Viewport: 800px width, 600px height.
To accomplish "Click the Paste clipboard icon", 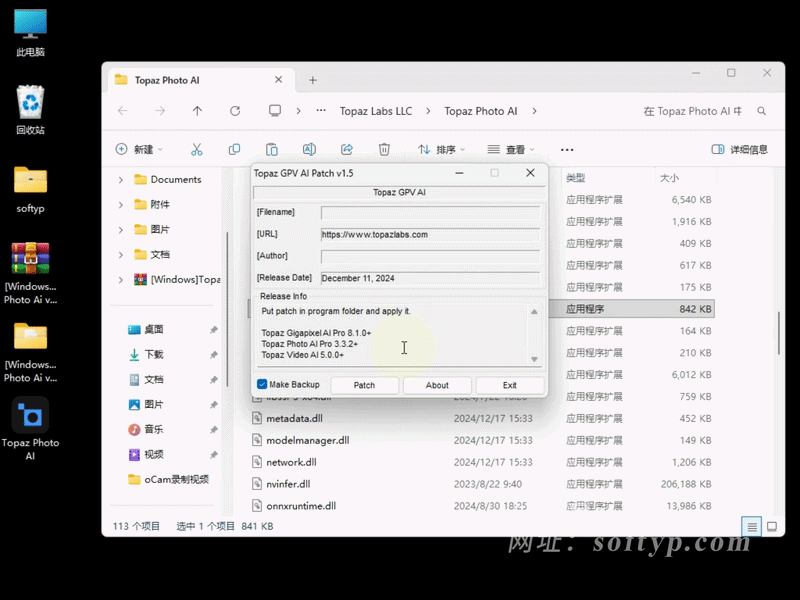I will click(x=272, y=149).
